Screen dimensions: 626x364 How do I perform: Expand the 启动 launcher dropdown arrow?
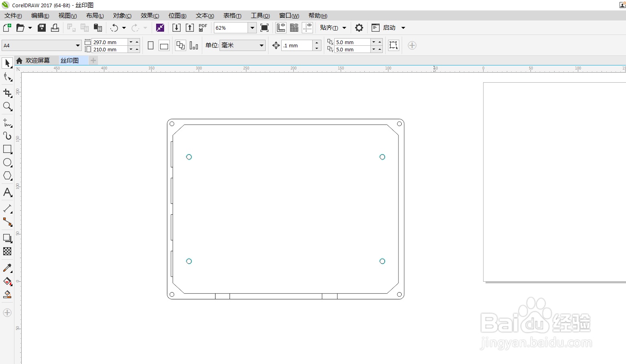point(403,28)
